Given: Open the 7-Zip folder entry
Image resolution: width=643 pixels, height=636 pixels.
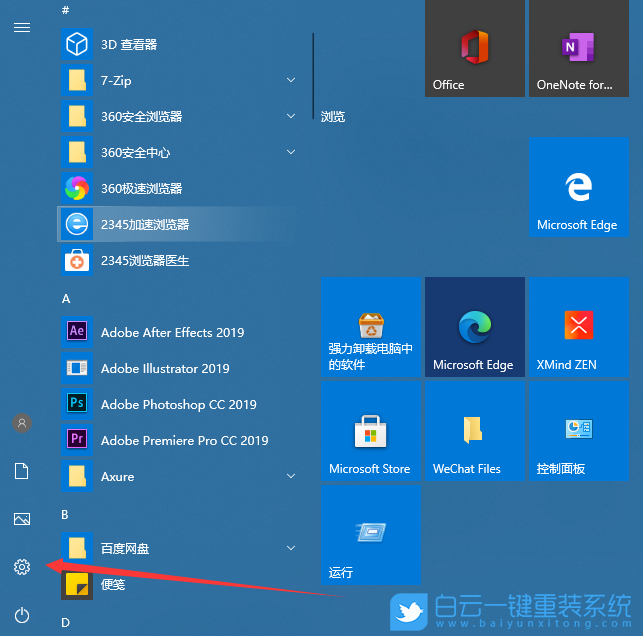Looking at the screenshot, I should point(178,80).
